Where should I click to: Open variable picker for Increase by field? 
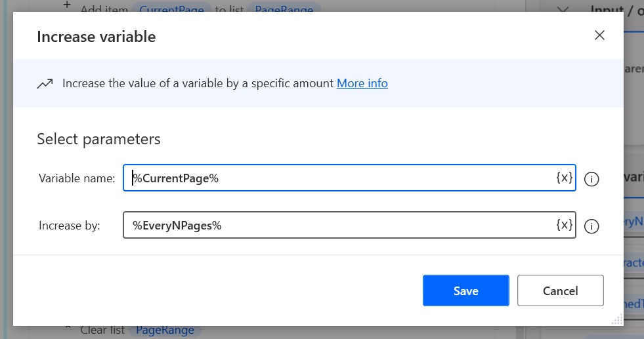click(x=565, y=225)
